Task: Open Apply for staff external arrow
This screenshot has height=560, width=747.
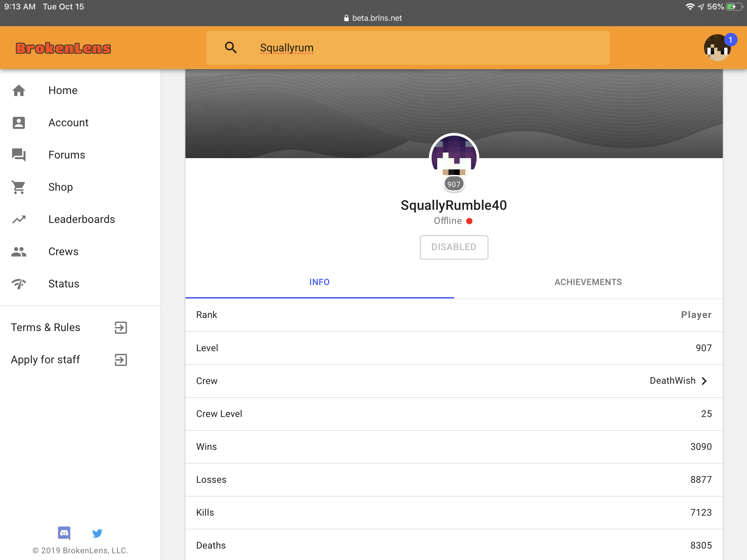Action: pos(121,360)
